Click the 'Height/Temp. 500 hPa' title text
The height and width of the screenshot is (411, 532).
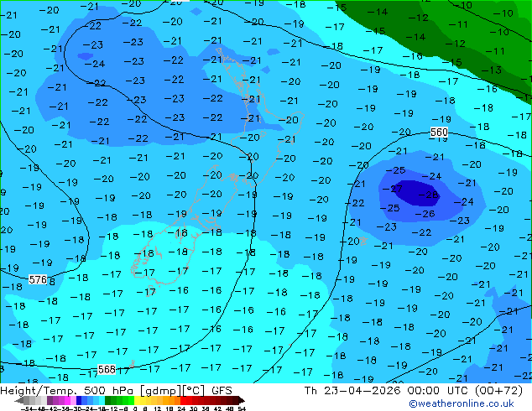(68, 391)
